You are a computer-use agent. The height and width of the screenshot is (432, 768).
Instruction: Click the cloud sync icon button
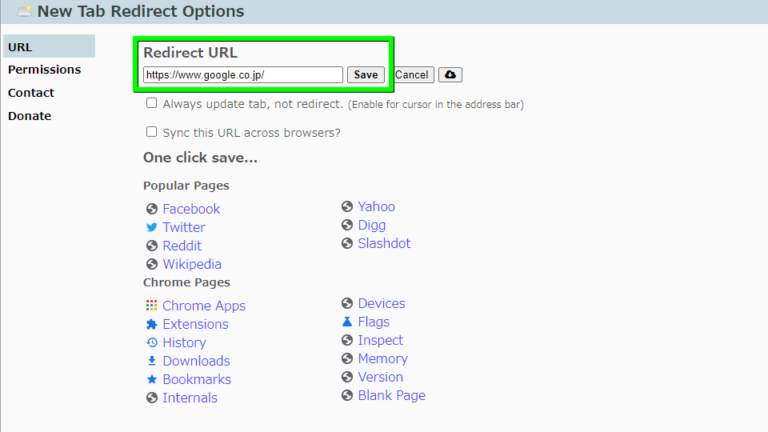(x=450, y=75)
